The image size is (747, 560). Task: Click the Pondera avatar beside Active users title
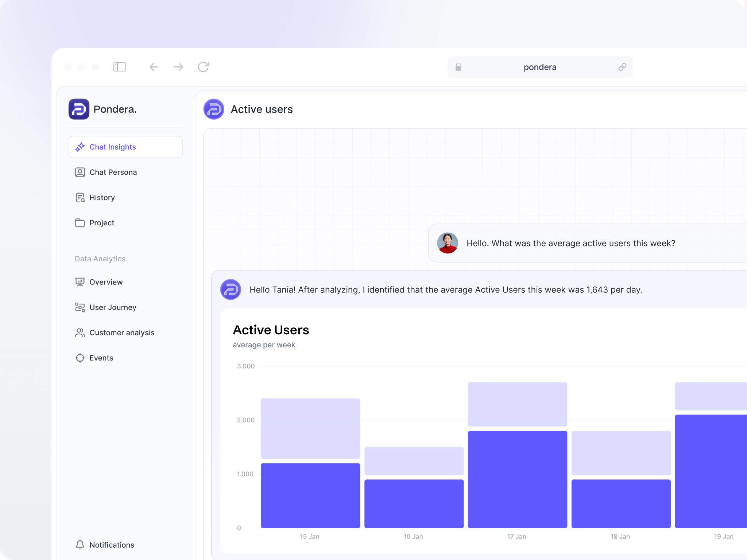click(214, 109)
